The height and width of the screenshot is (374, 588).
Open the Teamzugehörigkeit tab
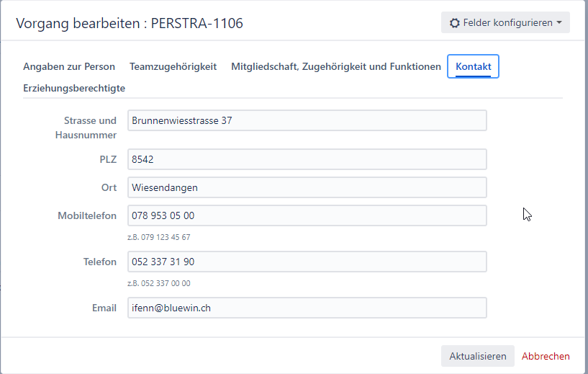[x=173, y=66]
